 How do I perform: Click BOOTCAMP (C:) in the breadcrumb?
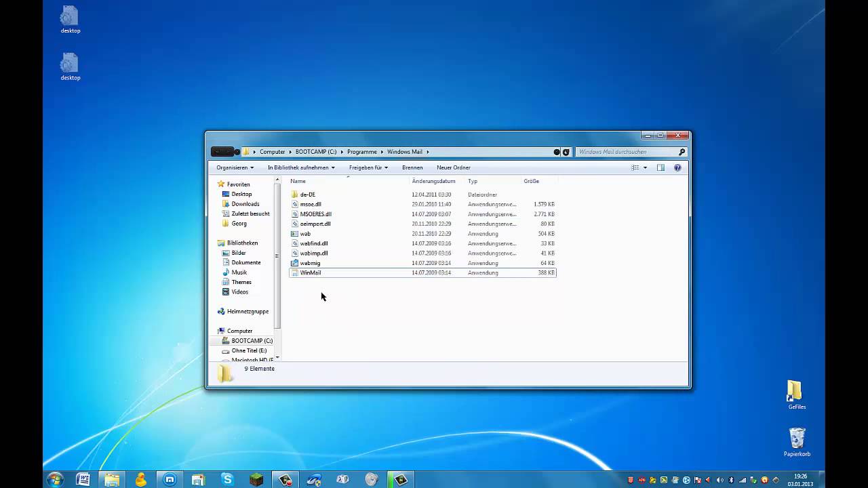pyautogui.click(x=316, y=152)
